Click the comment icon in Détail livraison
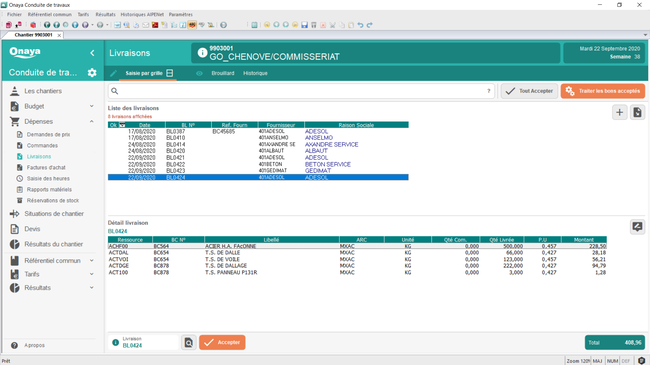 (637, 226)
